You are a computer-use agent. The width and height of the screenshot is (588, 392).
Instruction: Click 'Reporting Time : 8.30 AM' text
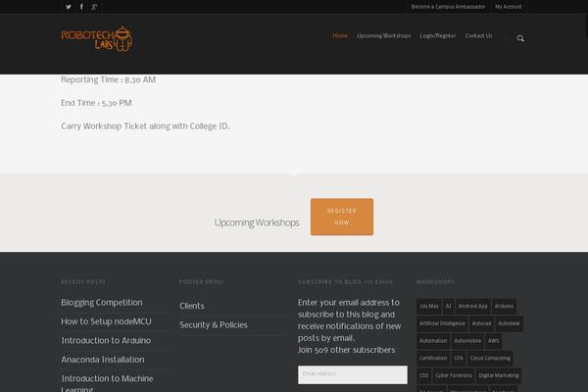coord(109,80)
